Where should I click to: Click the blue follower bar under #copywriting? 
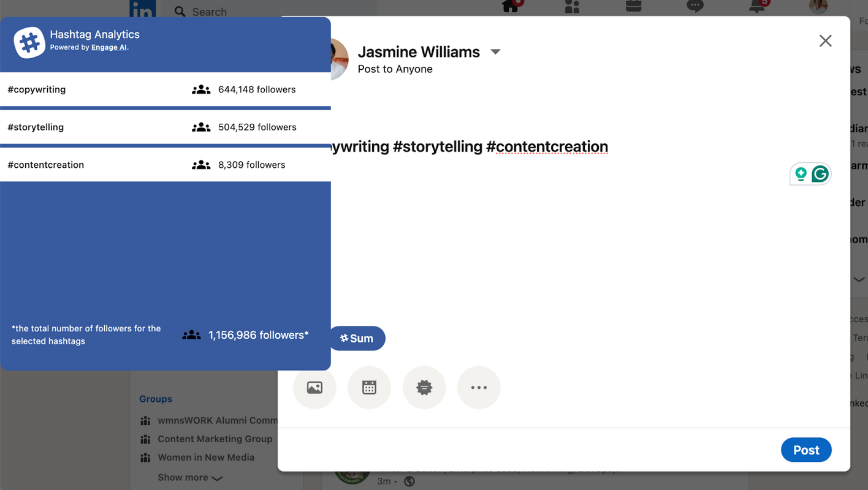point(166,108)
